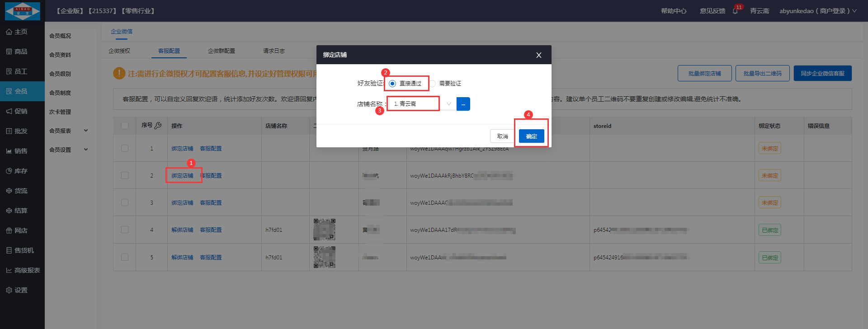Open the 店铺名称 dropdown showing 青云斋
The image size is (868, 329).
point(422,104)
